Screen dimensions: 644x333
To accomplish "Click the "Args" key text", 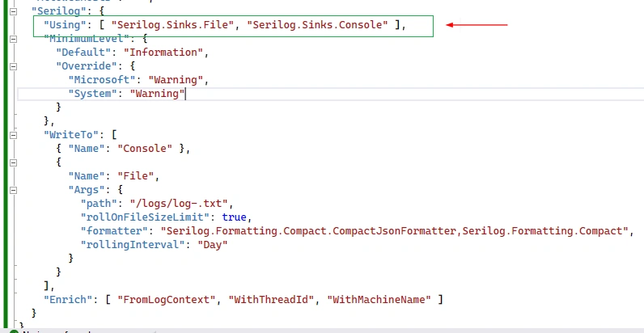I will click(x=87, y=189).
